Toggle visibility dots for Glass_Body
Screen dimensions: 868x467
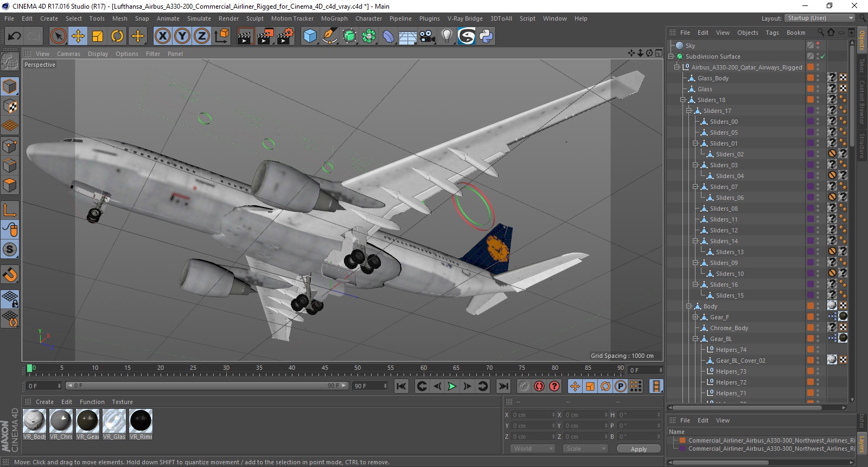[x=818, y=78]
